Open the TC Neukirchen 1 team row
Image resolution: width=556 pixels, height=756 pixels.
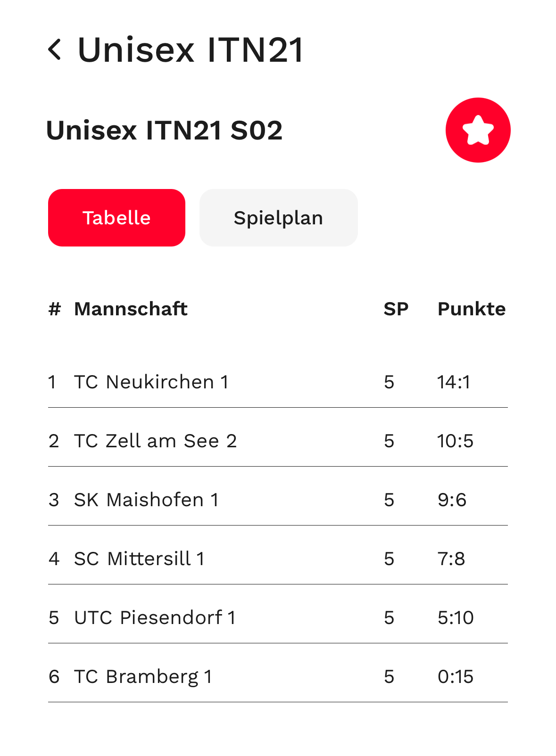[278, 382]
